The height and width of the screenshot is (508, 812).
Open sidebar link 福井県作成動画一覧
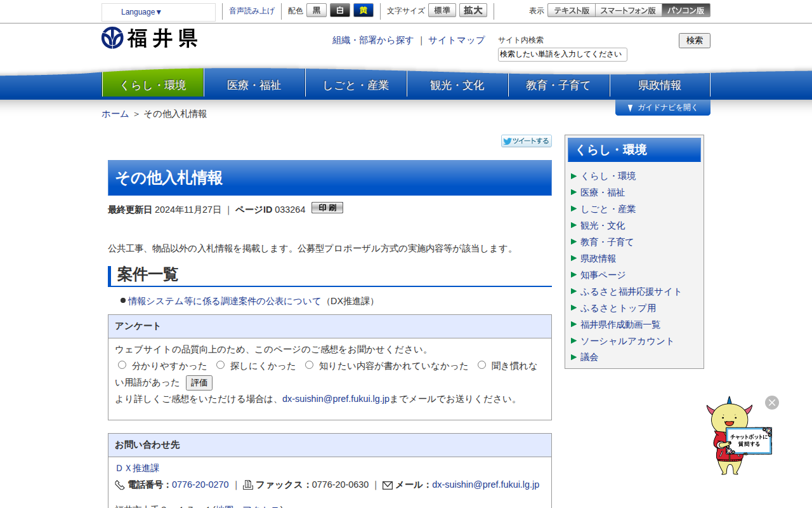(620, 324)
